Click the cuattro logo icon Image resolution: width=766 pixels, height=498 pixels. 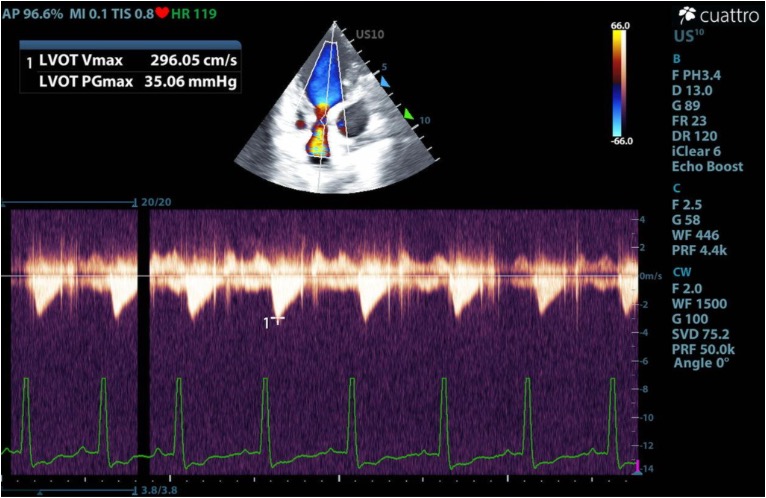(x=687, y=15)
